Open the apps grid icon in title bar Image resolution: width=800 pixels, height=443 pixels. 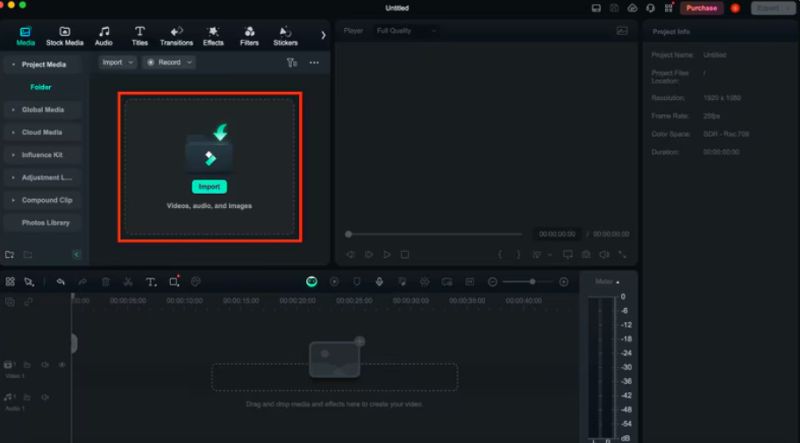coord(669,8)
